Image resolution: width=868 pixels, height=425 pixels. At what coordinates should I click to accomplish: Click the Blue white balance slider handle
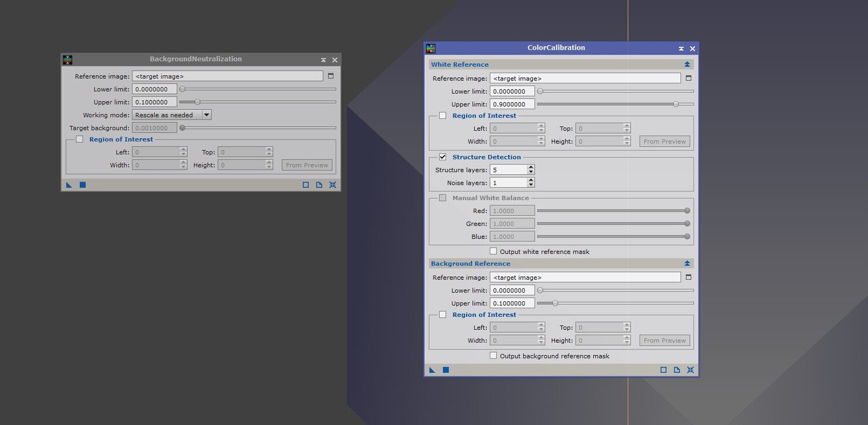687,236
